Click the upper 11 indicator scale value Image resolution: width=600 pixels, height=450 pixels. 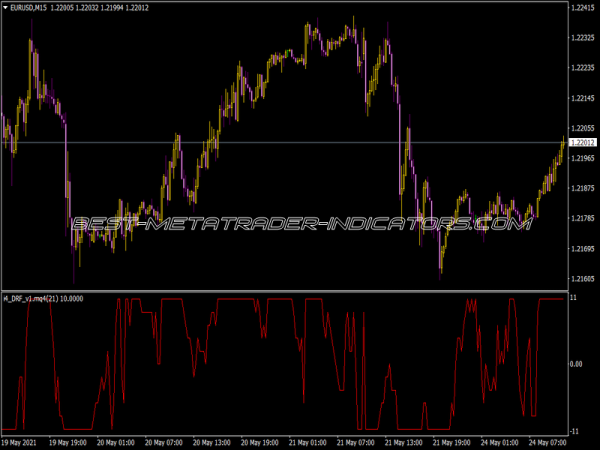click(572, 299)
